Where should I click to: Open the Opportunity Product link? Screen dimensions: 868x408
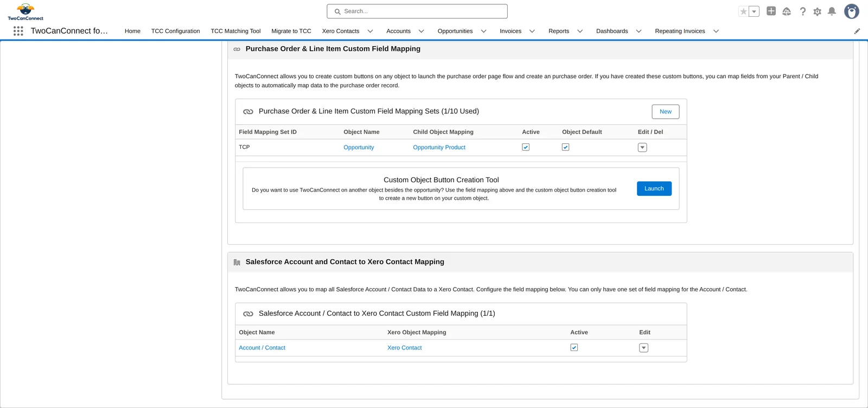click(439, 147)
